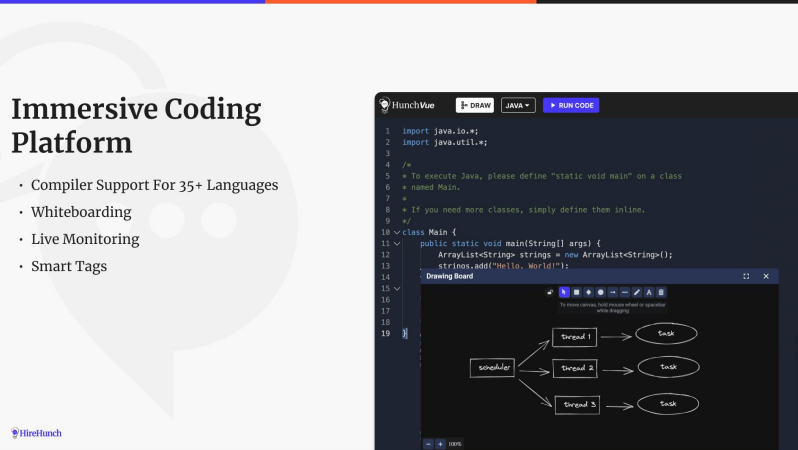The height and width of the screenshot is (450, 798).
Task: Zoom out with the minus button
Action: pyautogui.click(x=429, y=444)
